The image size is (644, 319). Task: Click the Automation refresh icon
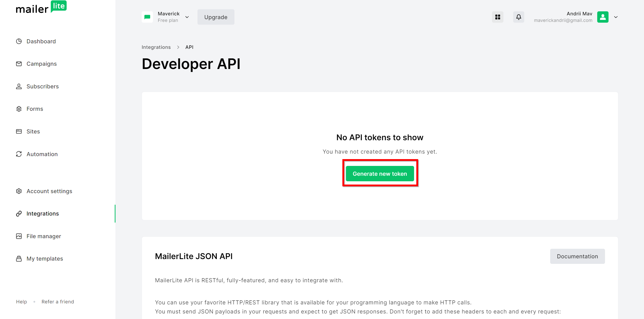pos(19,154)
